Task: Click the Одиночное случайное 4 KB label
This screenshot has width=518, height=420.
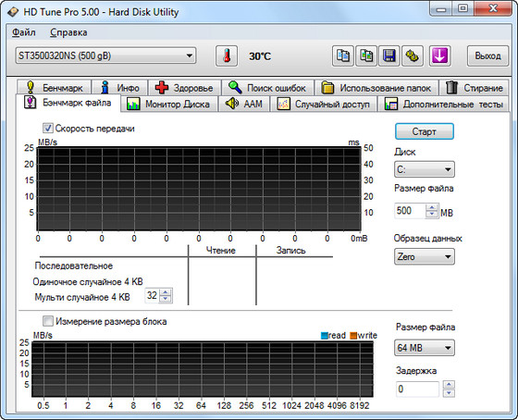Action: click(x=88, y=282)
